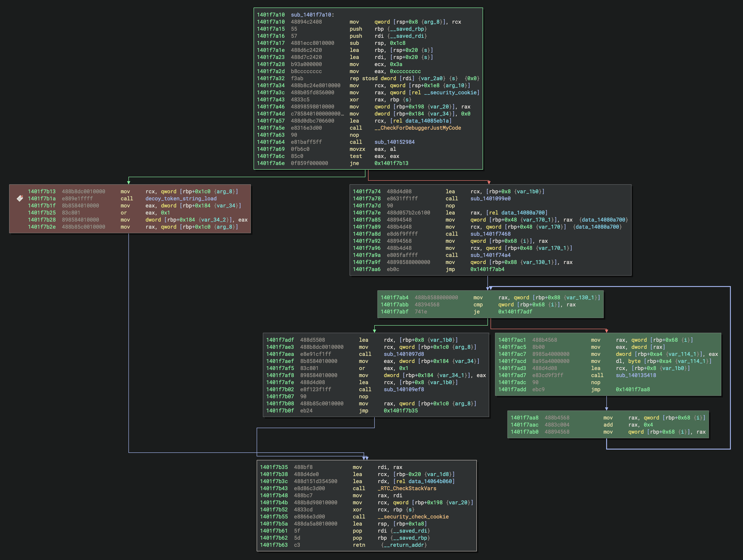Open sub_1401099e0 referenced at 1401f7a78

pyautogui.click(x=491, y=198)
